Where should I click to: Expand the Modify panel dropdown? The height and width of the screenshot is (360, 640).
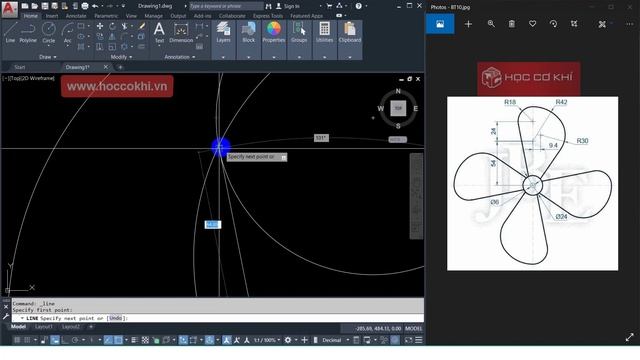tap(121, 57)
